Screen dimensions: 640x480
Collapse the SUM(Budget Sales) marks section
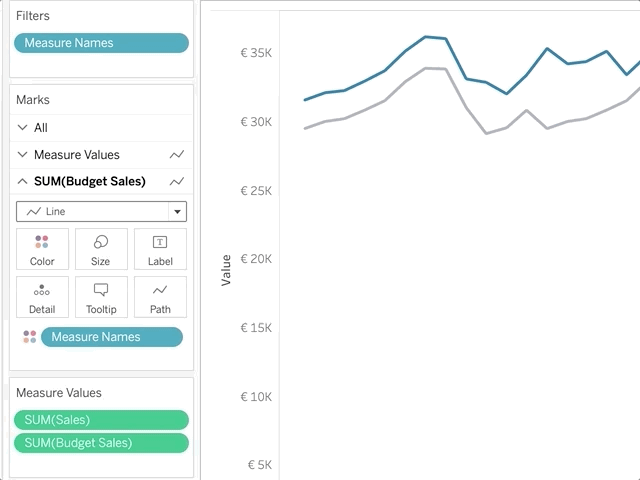(x=23, y=182)
